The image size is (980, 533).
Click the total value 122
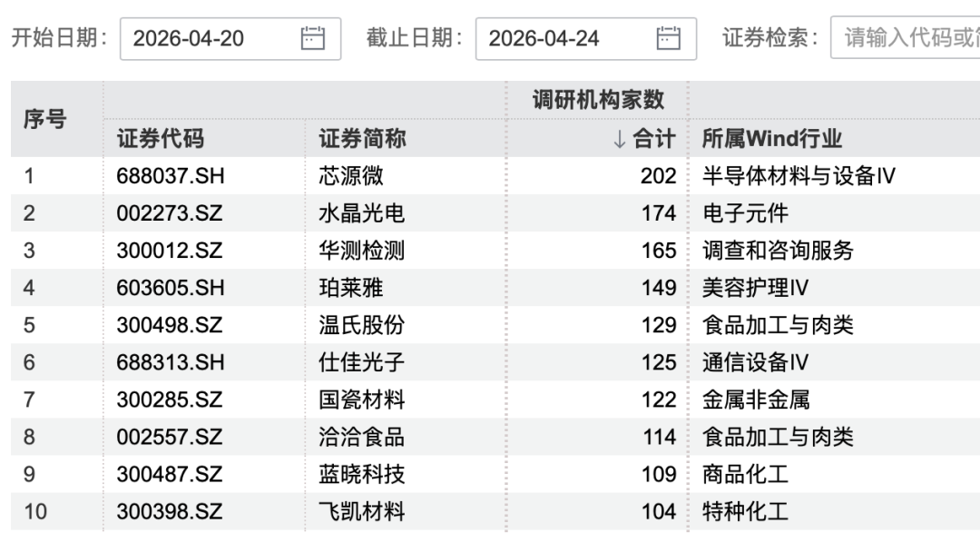659,400
